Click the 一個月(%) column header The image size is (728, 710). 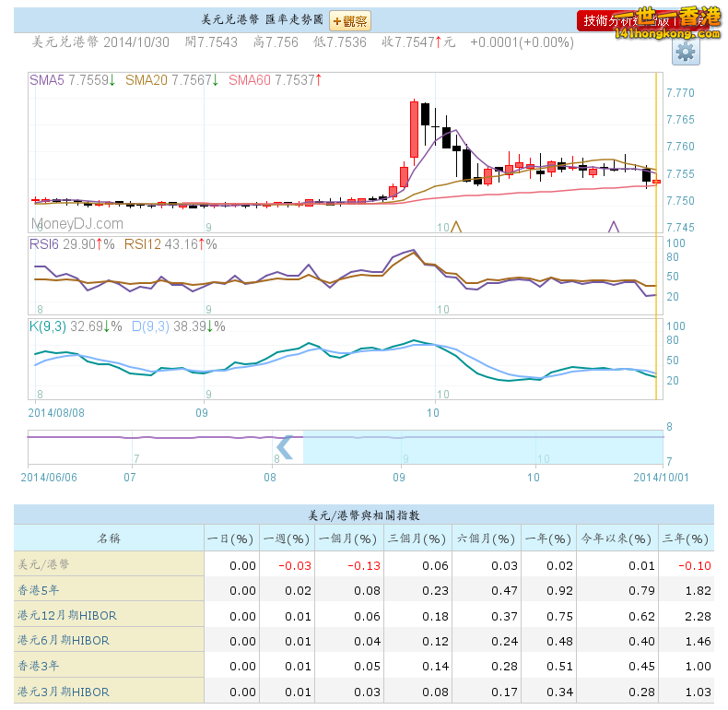pyautogui.click(x=349, y=538)
